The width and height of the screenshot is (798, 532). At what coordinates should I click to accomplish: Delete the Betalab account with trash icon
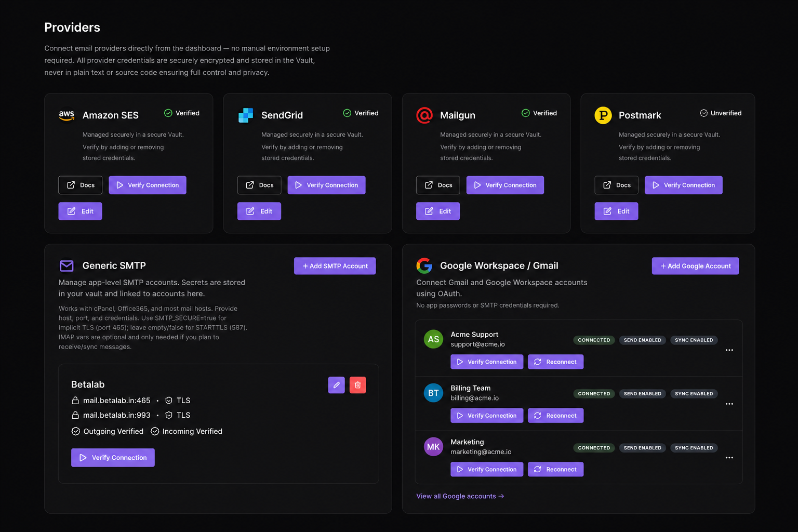pyautogui.click(x=358, y=385)
